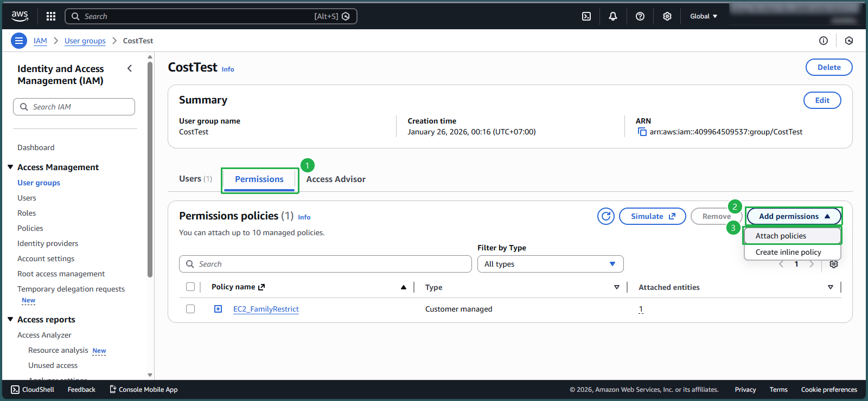Open Account settings in side navigation
Screen dimensions: 868x401
click(x=46, y=258)
